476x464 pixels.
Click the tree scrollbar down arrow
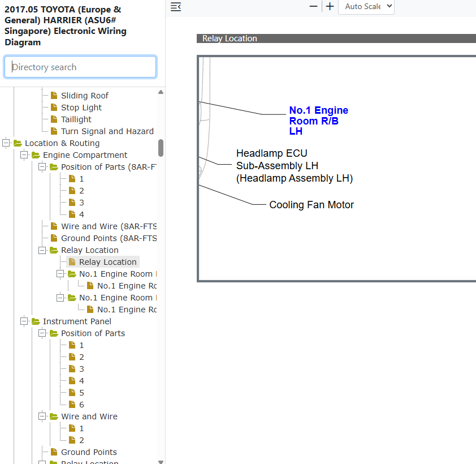pyautogui.click(x=161, y=462)
